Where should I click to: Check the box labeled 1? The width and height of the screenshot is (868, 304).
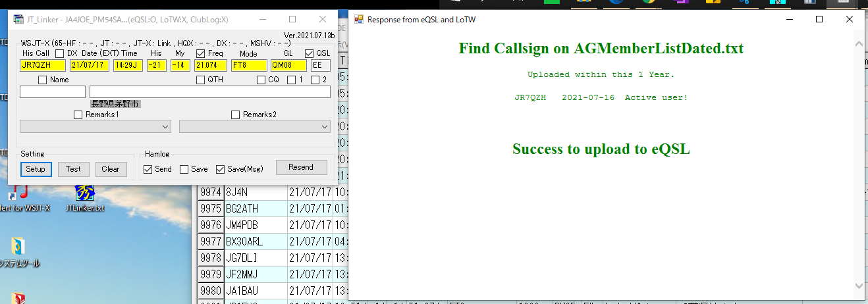291,80
